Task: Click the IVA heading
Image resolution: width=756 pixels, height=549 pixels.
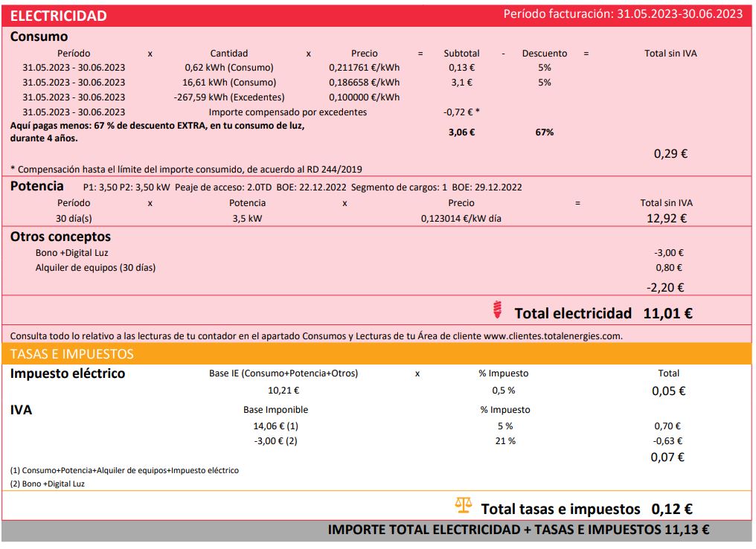Action: [x=22, y=410]
